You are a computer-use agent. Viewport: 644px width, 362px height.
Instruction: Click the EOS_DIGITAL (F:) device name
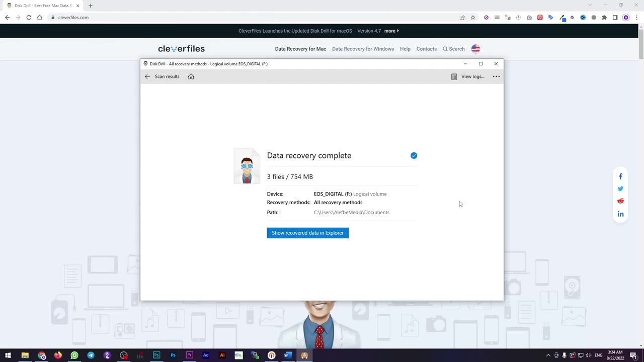(333, 194)
